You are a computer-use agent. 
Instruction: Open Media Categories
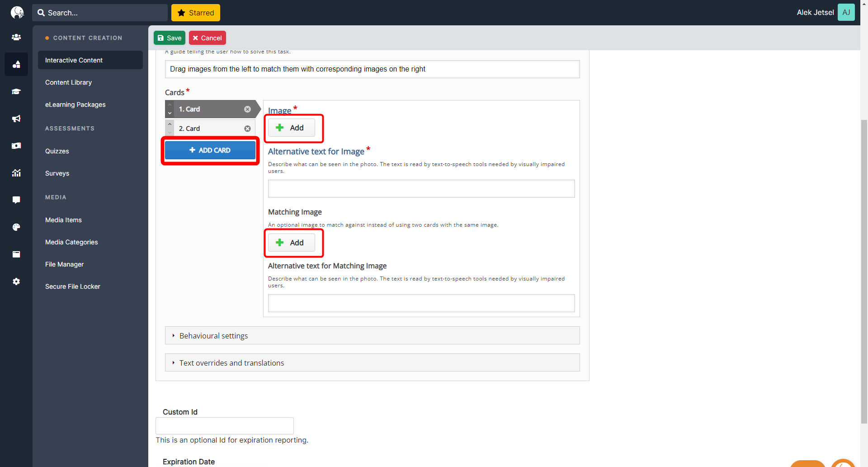point(71,242)
